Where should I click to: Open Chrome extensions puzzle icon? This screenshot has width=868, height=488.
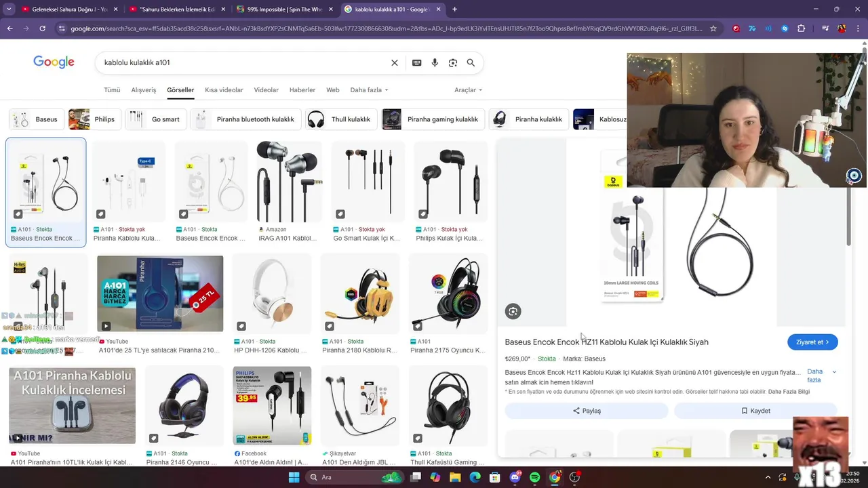coord(801,28)
